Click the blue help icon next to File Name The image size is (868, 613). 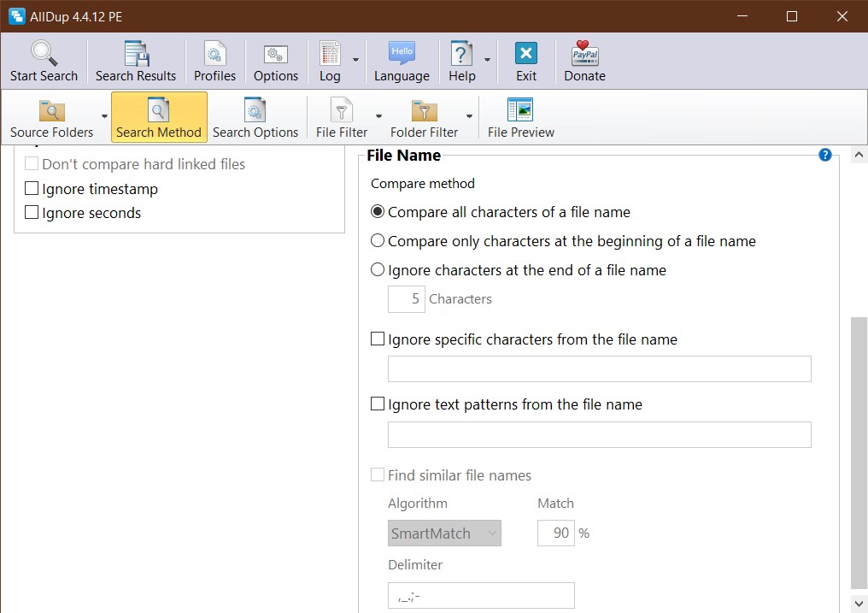(824, 155)
